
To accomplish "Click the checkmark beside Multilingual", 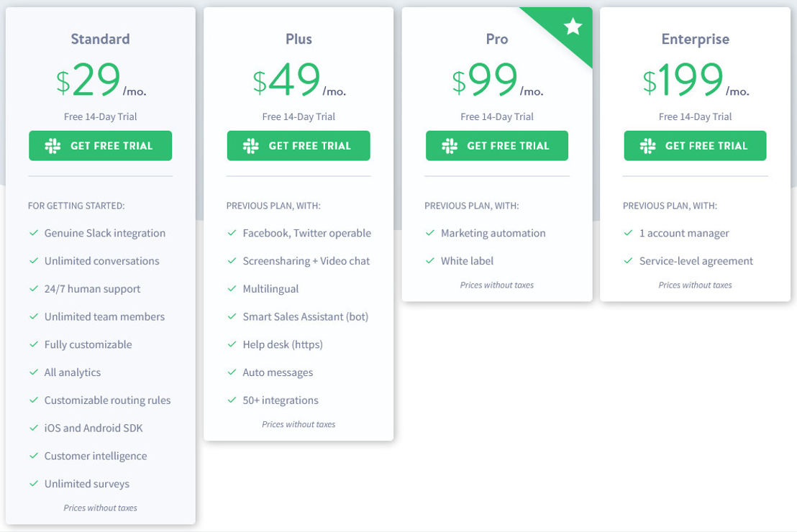I will [x=232, y=288].
